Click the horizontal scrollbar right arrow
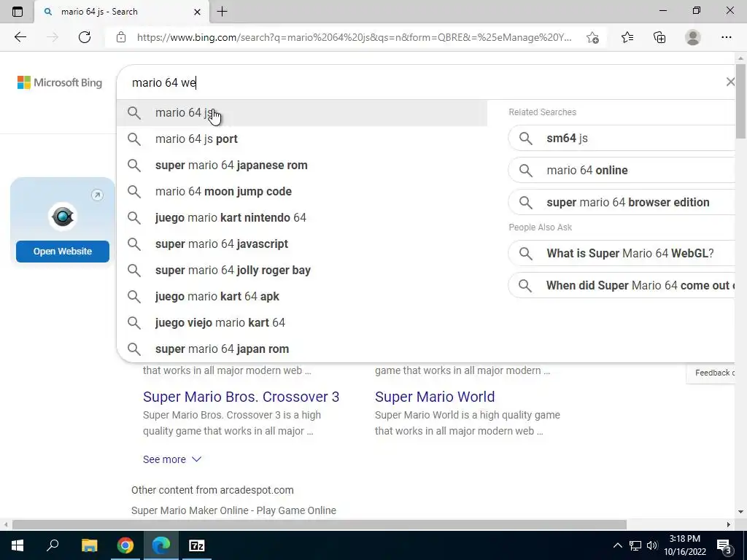Viewport: 747px width, 560px height. pyautogui.click(x=729, y=525)
